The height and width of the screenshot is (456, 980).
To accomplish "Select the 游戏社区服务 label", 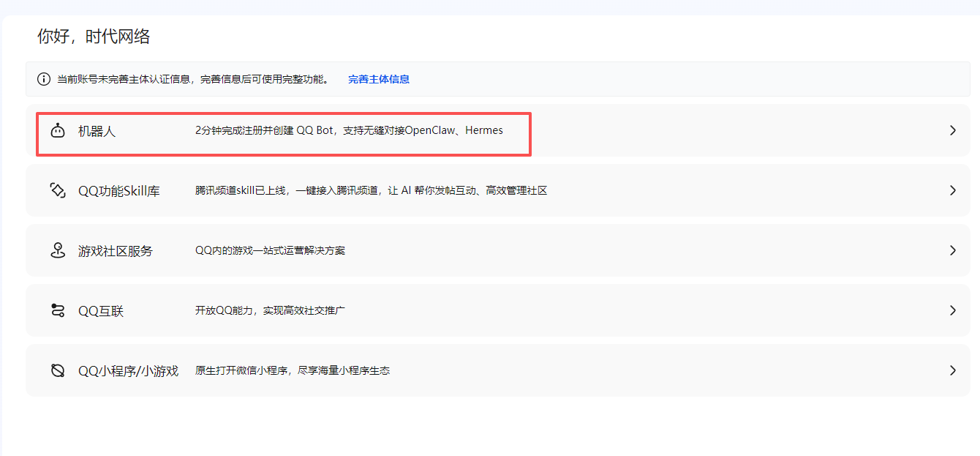I will [x=116, y=251].
